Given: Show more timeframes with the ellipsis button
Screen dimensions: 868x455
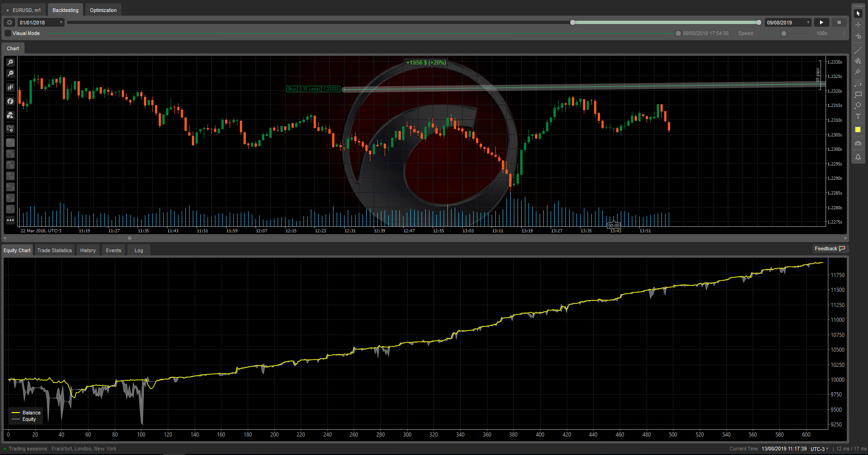Looking at the screenshot, I should (x=10, y=220).
